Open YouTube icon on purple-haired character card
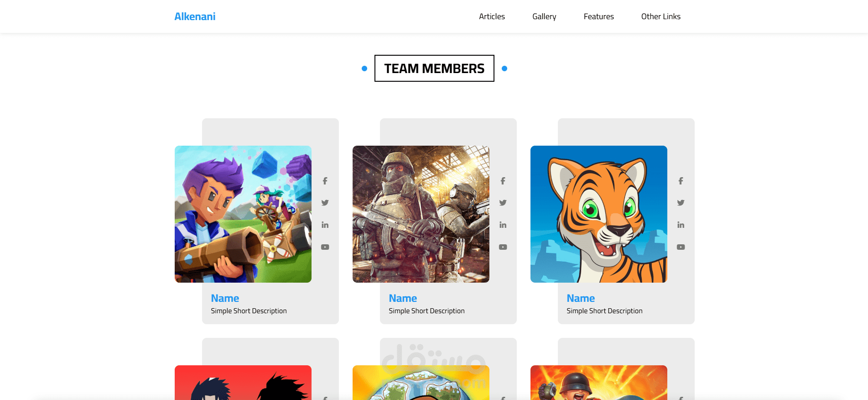The width and height of the screenshot is (868, 400). [x=325, y=247]
